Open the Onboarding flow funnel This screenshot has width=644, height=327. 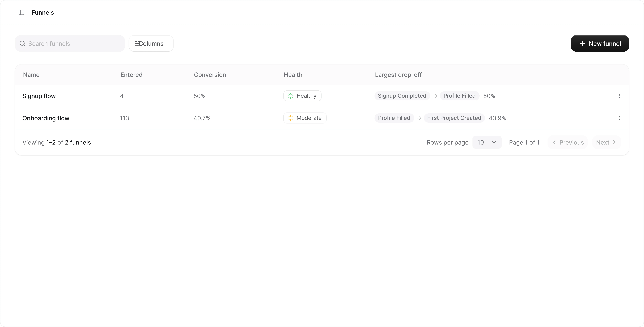click(46, 118)
